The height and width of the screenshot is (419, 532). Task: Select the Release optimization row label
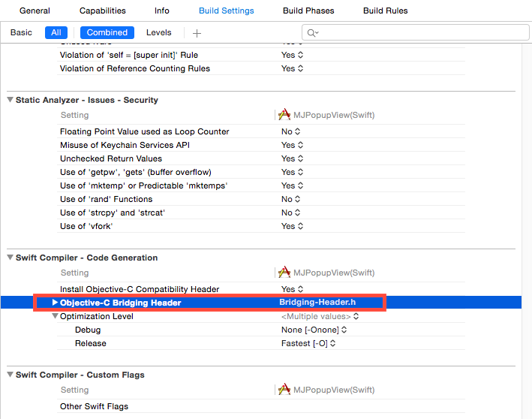[91, 344]
